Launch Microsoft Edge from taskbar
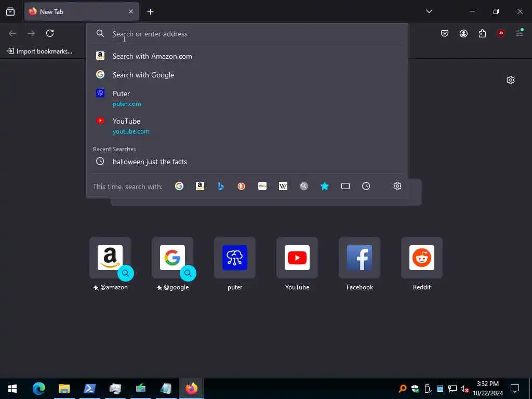The image size is (532, 399). pyautogui.click(x=38, y=389)
